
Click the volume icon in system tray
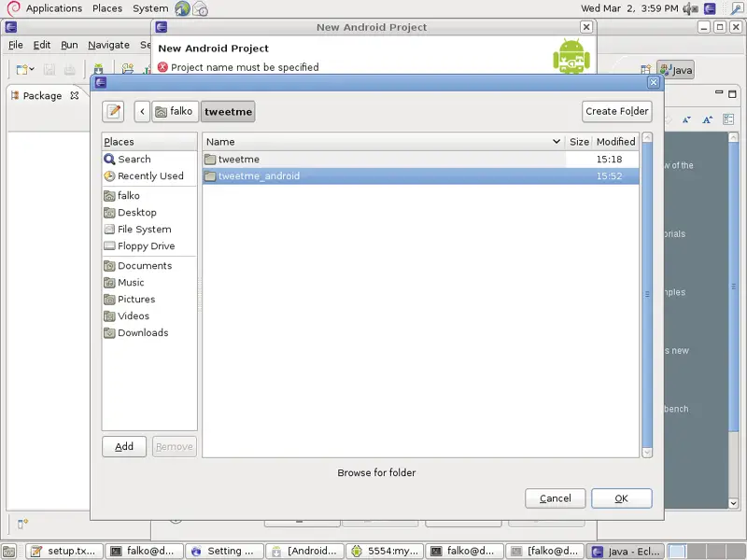(x=690, y=8)
